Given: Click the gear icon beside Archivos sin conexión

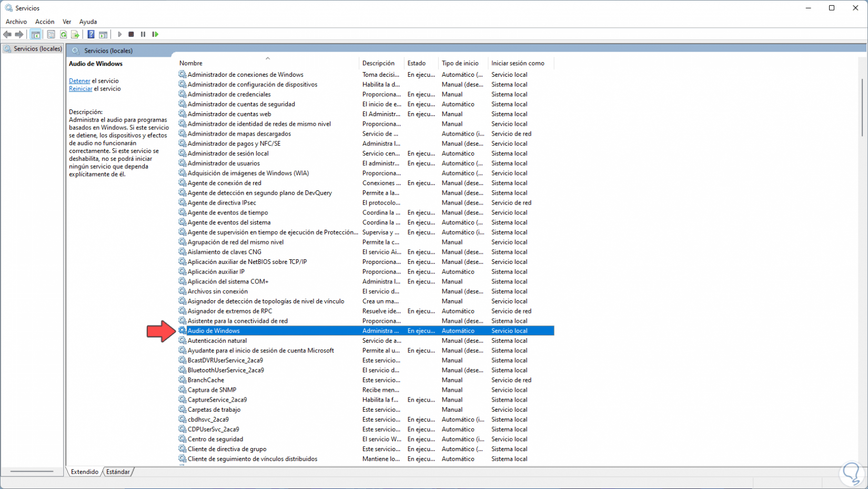Looking at the screenshot, I should click(183, 291).
